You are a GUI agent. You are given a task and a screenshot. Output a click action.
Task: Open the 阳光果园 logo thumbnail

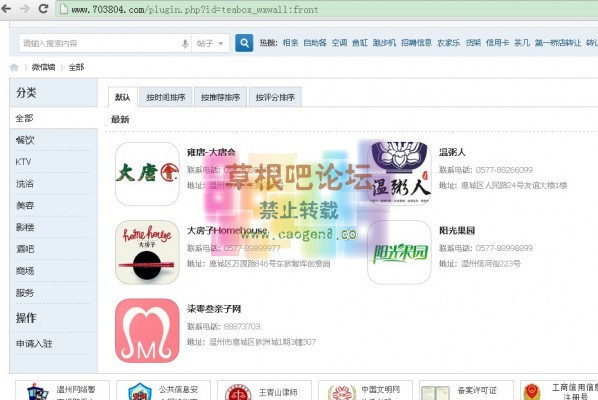[x=399, y=252]
